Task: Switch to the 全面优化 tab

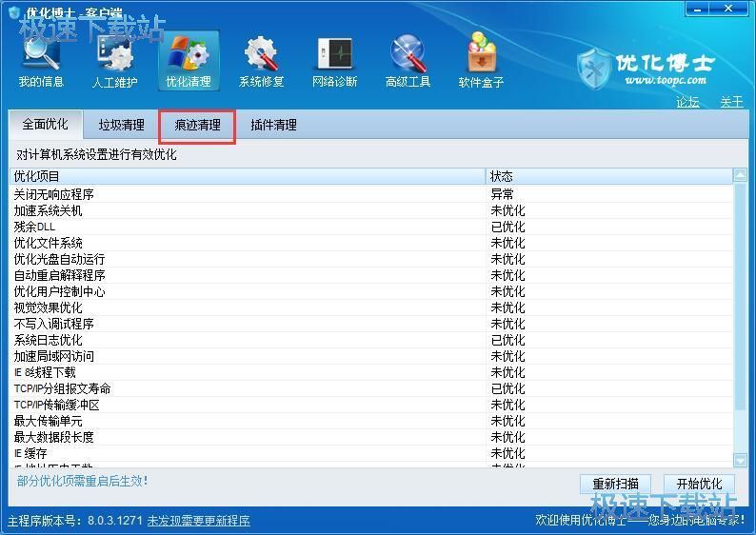Action: point(46,125)
